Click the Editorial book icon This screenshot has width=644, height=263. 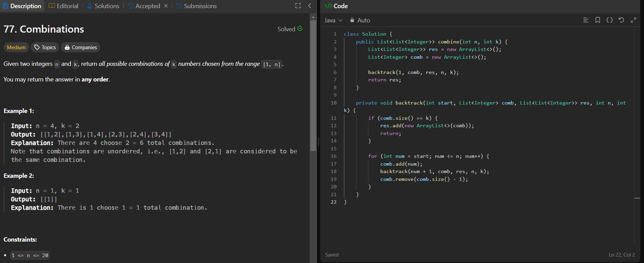(52, 6)
